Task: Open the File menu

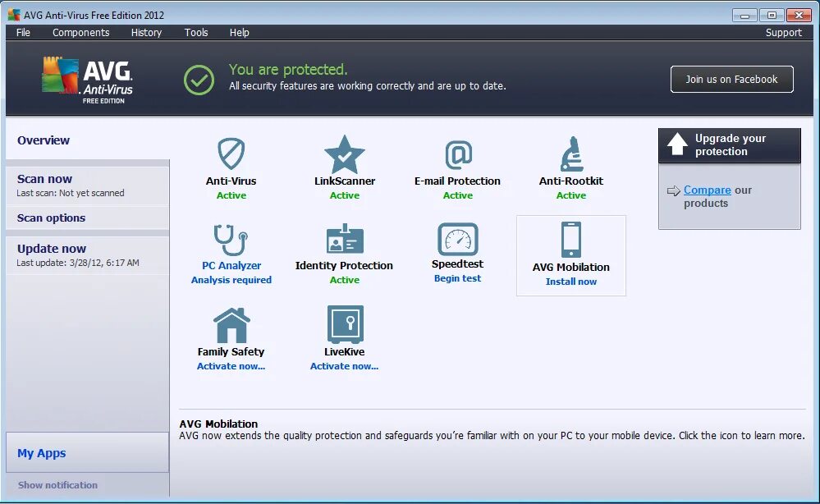Action: click(23, 32)
